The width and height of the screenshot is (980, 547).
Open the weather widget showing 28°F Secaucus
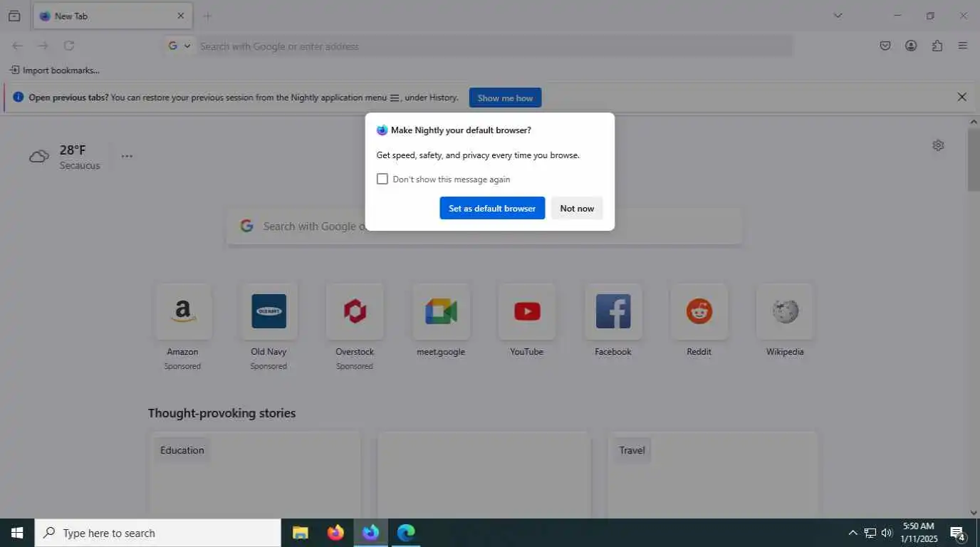pyautogui.click(x=66, y=157)
